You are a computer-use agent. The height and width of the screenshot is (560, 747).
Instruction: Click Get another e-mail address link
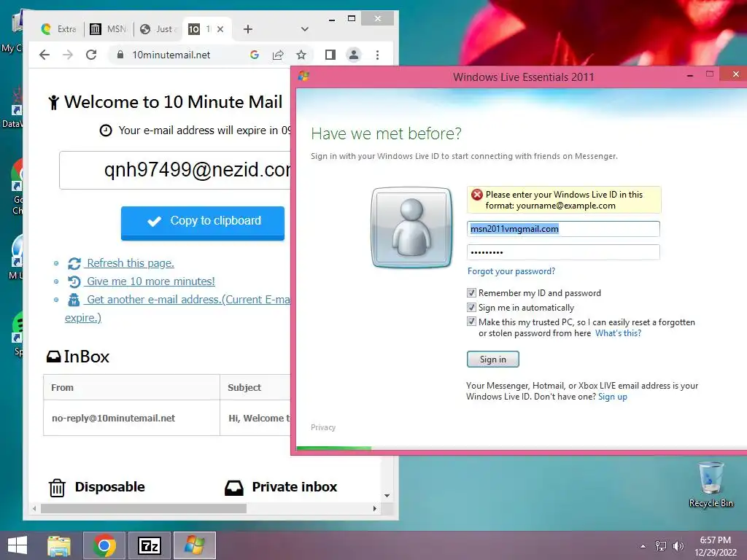coord(188,300)
